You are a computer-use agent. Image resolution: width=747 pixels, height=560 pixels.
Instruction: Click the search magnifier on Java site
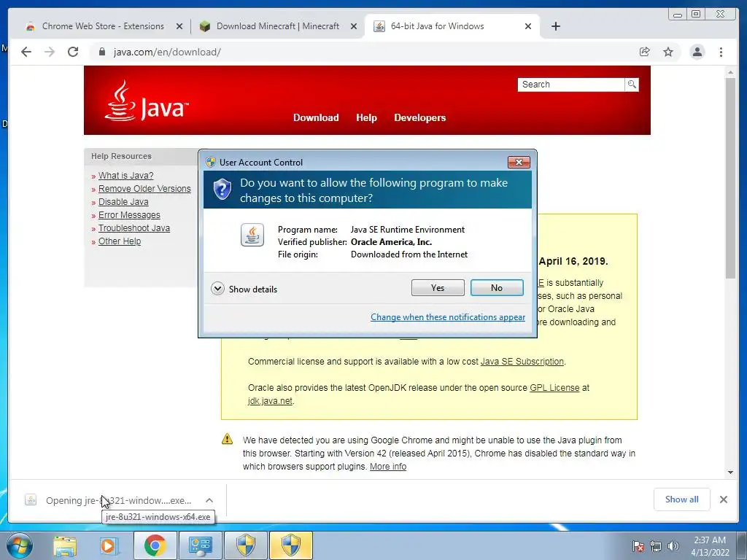632,85
